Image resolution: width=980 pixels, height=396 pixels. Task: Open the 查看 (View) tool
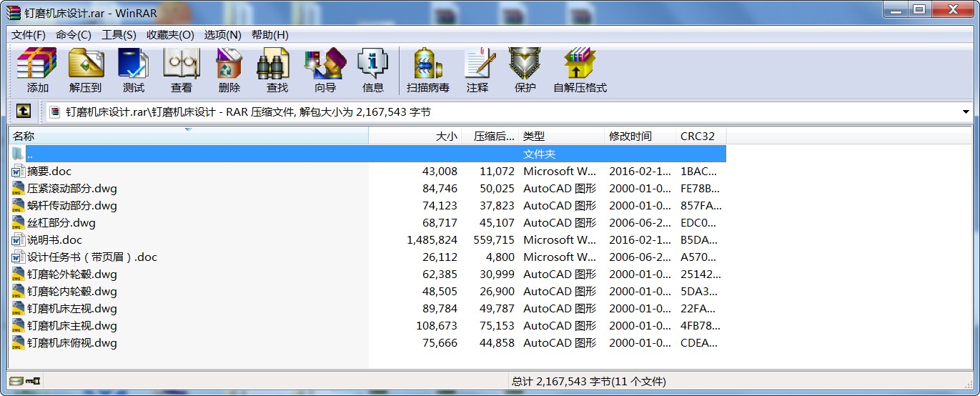(181, 70)
